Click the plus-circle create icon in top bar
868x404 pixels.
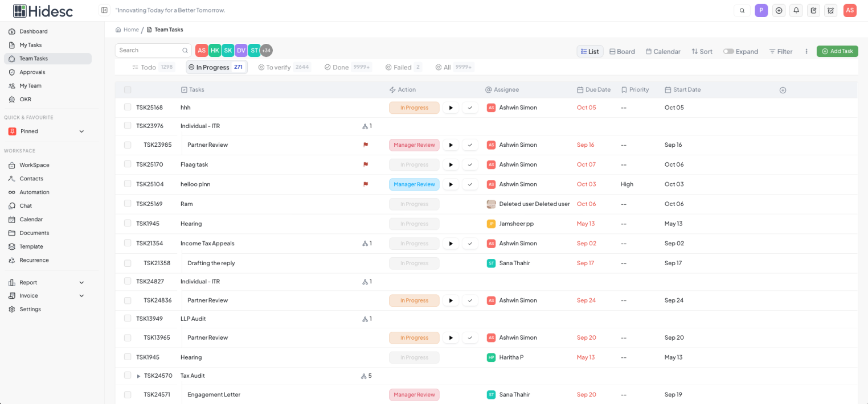click(779, 10)
